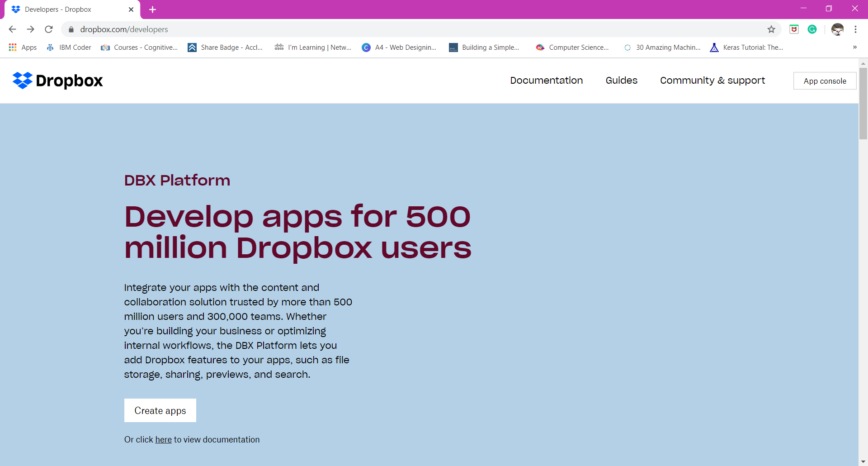Click the user profile avatar
Screen dimensions: 868x466
pos(838,29)
